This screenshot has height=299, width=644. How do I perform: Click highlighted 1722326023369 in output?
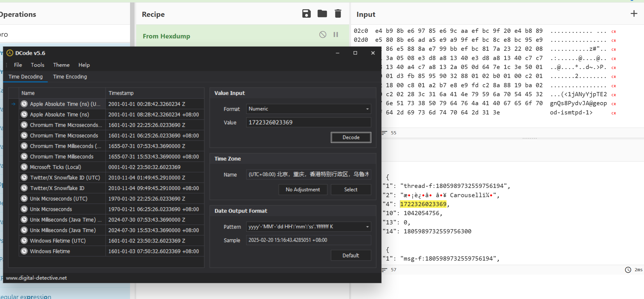point(423,204)
